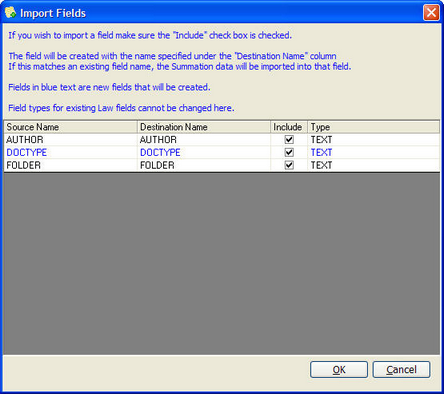The height and width of the screenshot is (394, 444).
Task: Edit AUTHOR destination name cell
Action: click(x=204, y=140)
